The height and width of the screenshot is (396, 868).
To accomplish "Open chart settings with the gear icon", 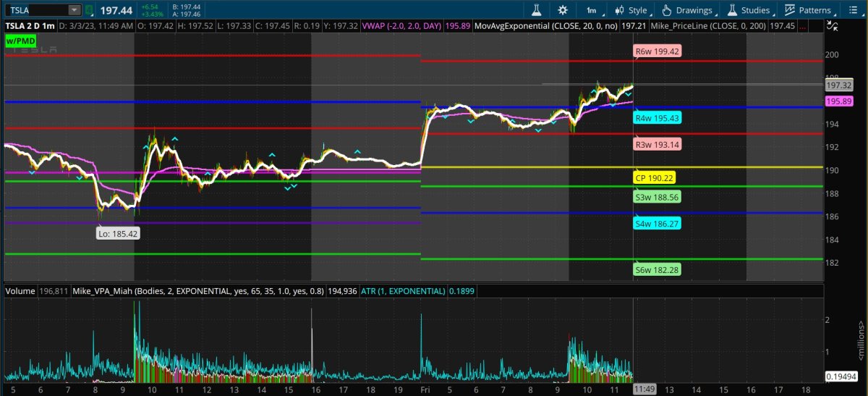I will click(563, 10).
